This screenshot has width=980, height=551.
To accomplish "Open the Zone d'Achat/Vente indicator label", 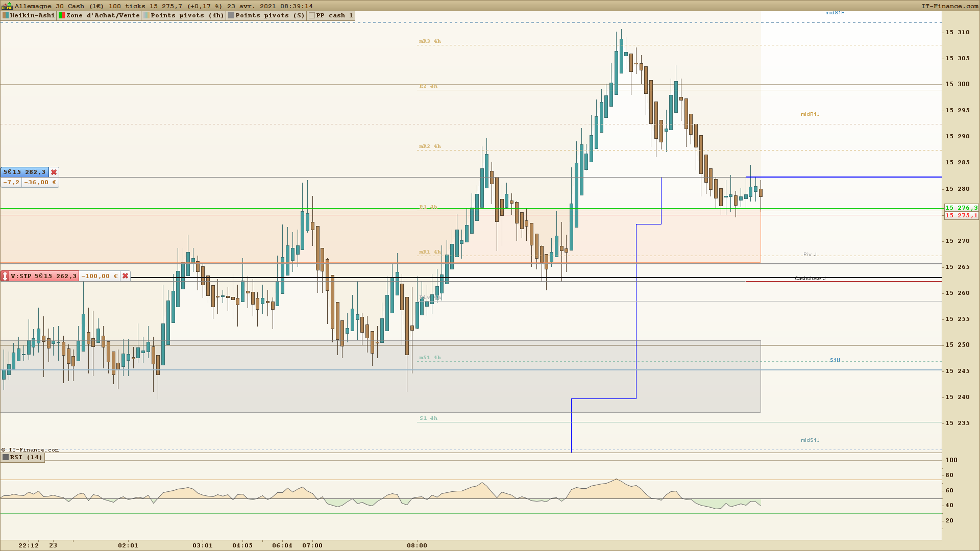I will [103, 16].
